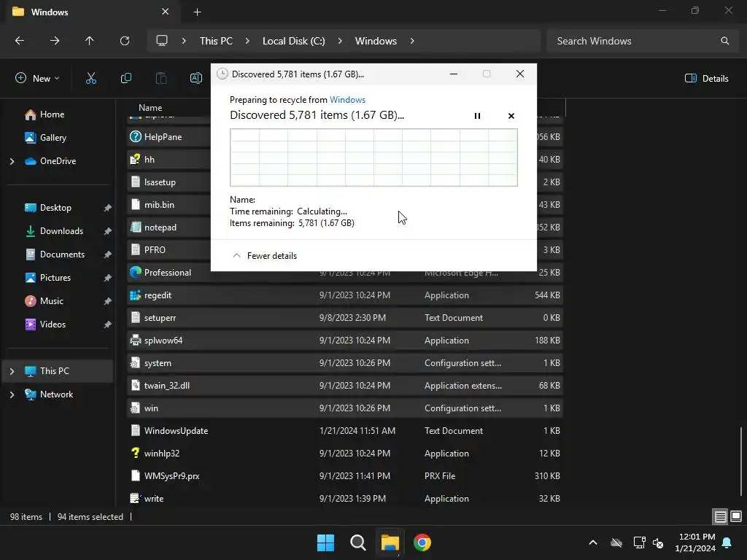Viewport: 747px width, 560px height.
Task: Close the Windows explorer tab
Action: (166, 12)
